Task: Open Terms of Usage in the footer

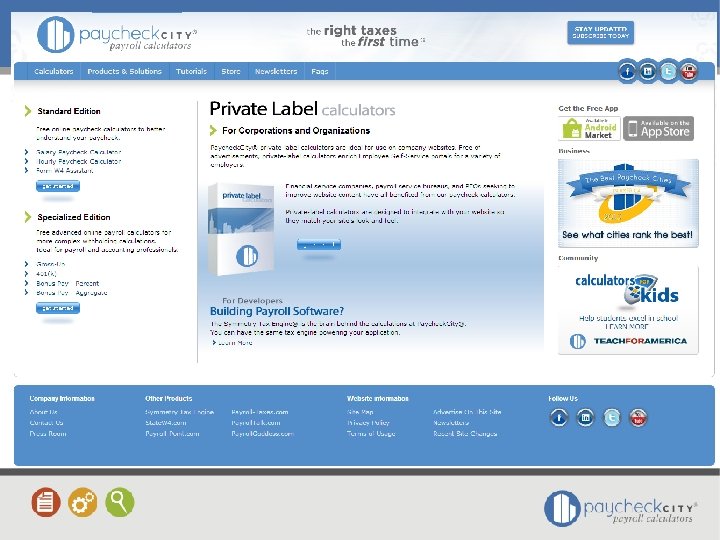Action: (x=371, y=433)
